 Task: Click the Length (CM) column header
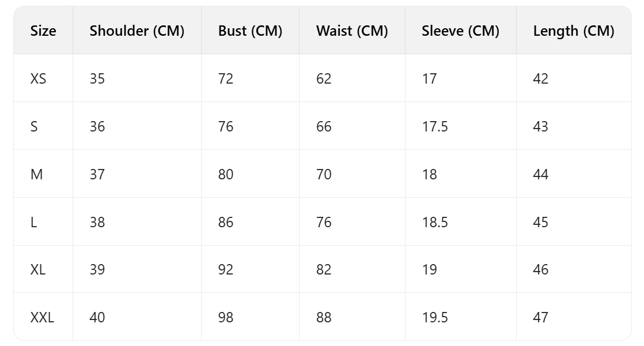[x=574, y=31]
